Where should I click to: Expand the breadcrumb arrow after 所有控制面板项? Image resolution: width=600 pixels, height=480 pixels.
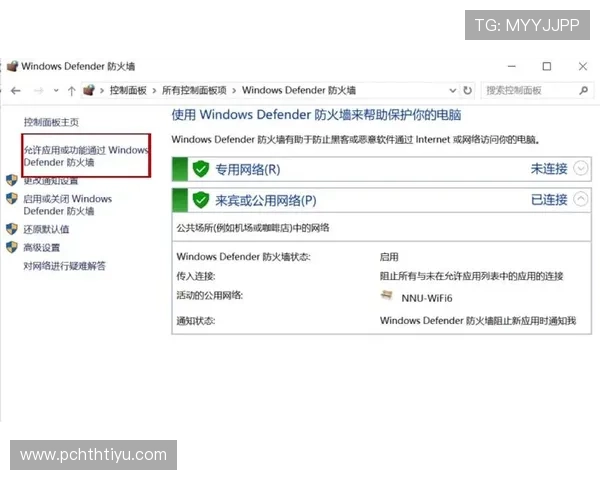(234, 91)
